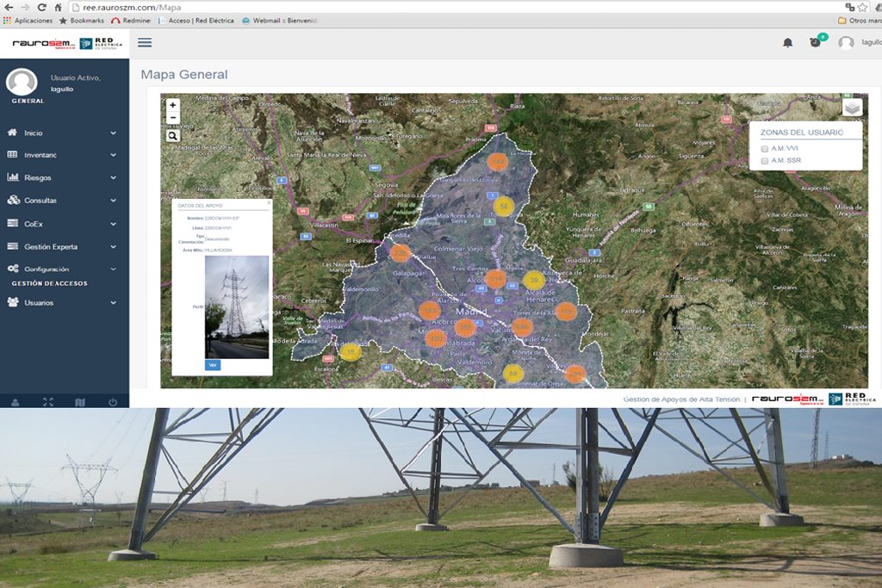Toggle the hamburger sidebar menu
Viewport: 882px width, 588px height.
click(145, 42)
